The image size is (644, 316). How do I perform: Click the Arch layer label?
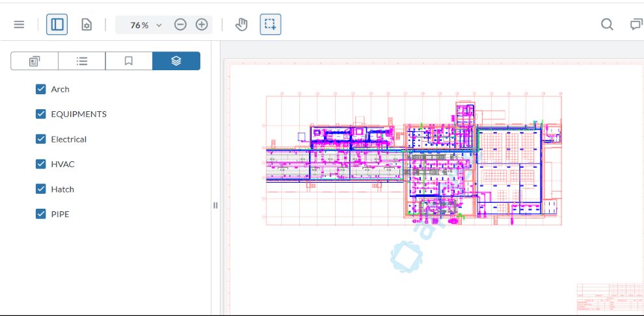pyautogui.click(x=60, y=90)
